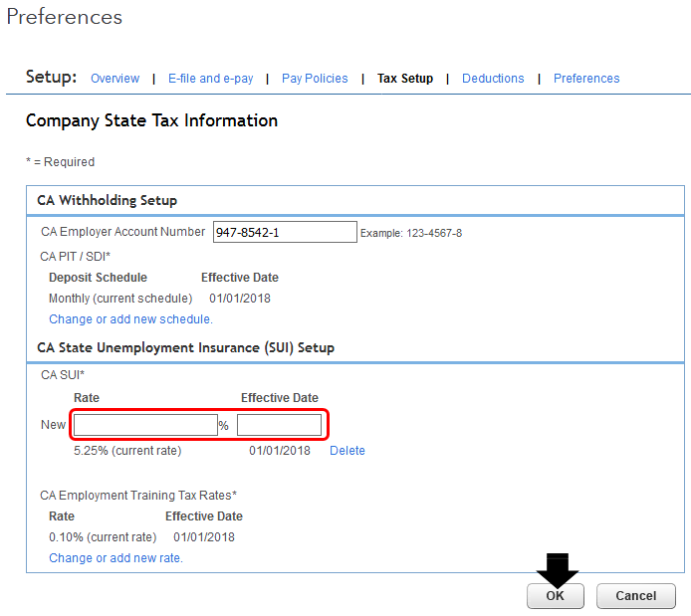This screenshot has width=691, height=616.
Task: Switch to Preferences tab in Setup bar
Action: 586,79
